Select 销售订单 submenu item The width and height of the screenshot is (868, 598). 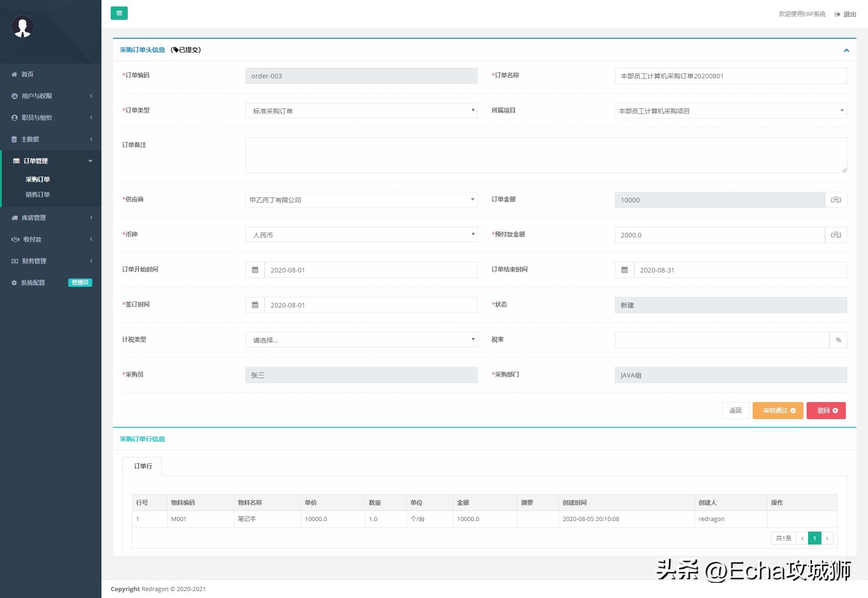[x=38, y=195]
